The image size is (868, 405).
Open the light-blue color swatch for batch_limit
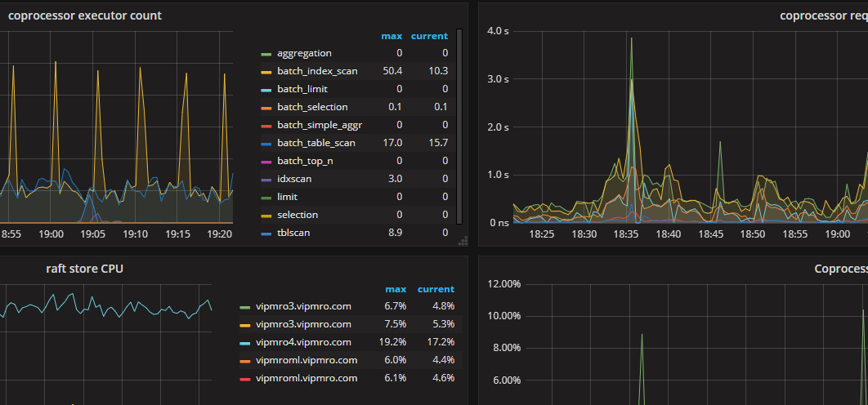(x=266, y=90)
